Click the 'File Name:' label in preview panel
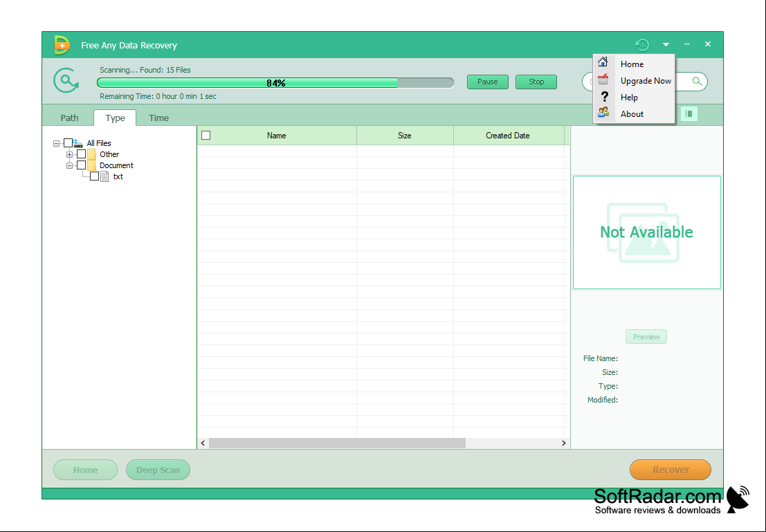Viewport: 766px width, 532px height. pyautogui.click(x=601, y=358)
